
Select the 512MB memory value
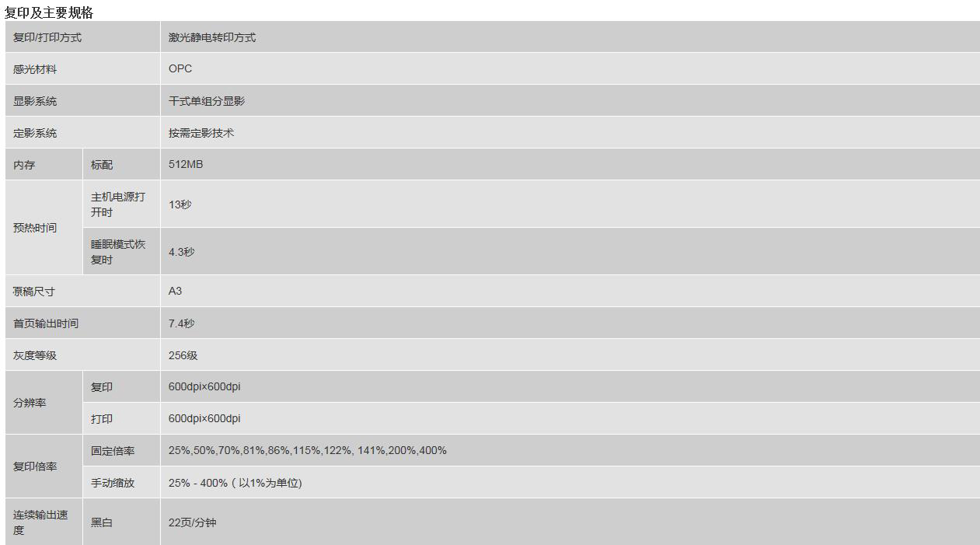186,164
